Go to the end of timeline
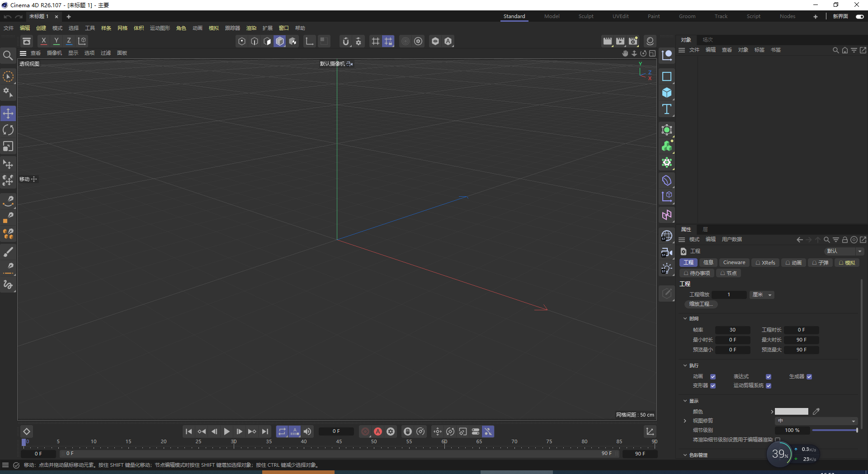 coord(265,431)
